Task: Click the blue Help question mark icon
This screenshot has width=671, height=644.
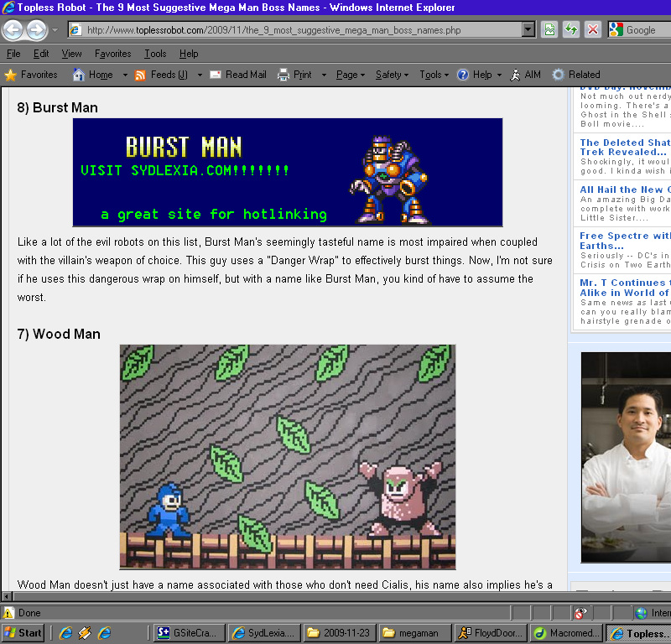Action: coord(463,75)
